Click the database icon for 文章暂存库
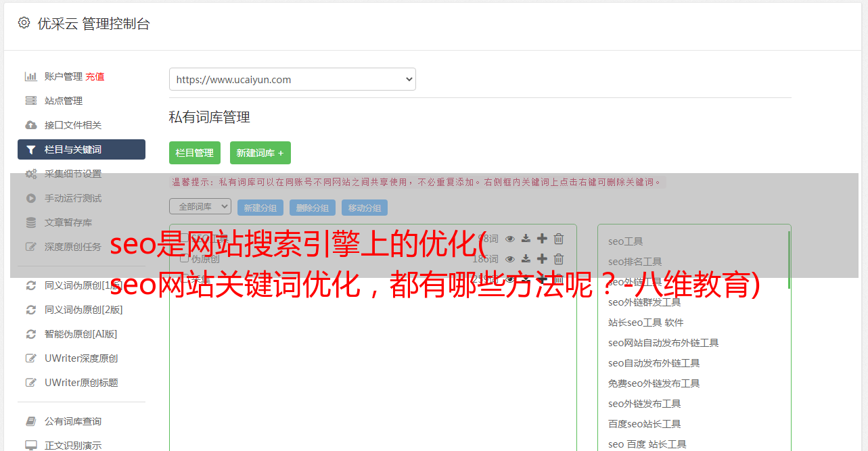This screenshot has height=451, width=868. [x=30, y=222]
